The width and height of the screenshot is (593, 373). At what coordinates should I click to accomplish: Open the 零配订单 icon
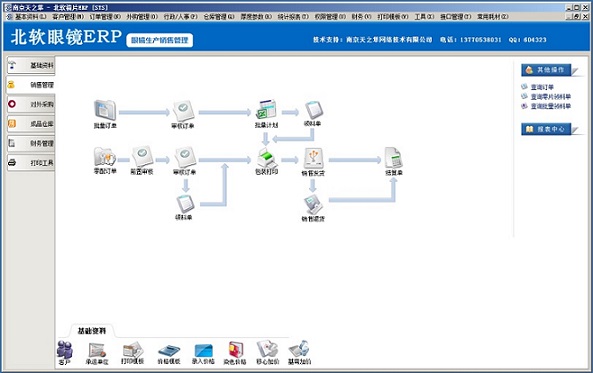tap(105, 157)
